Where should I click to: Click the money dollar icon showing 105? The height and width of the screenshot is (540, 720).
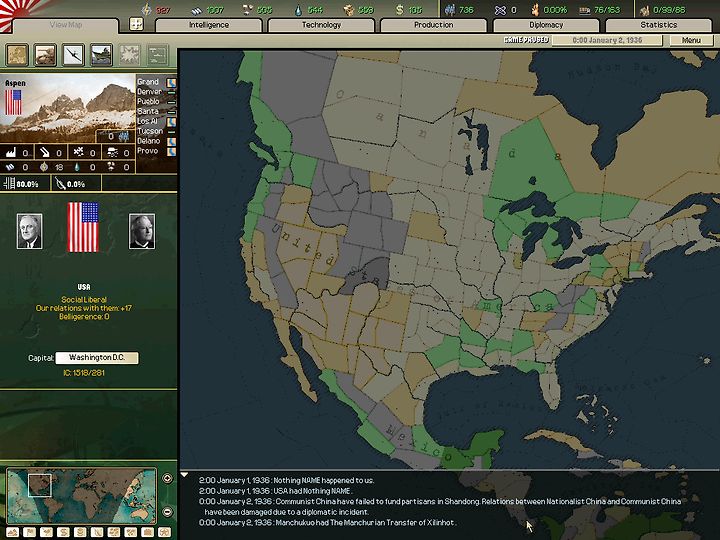(399, 10)
